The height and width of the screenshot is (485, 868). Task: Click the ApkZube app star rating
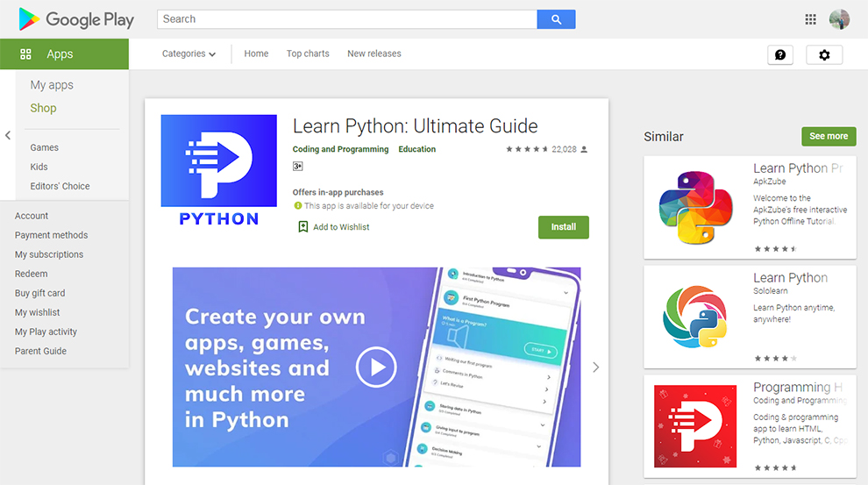click(776, 248)
